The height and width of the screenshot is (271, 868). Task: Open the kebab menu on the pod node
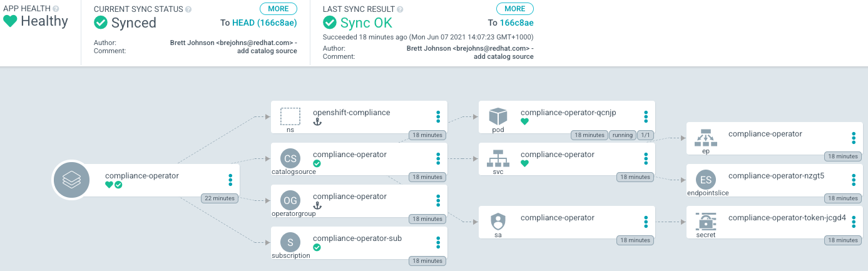tap(646, 116)
